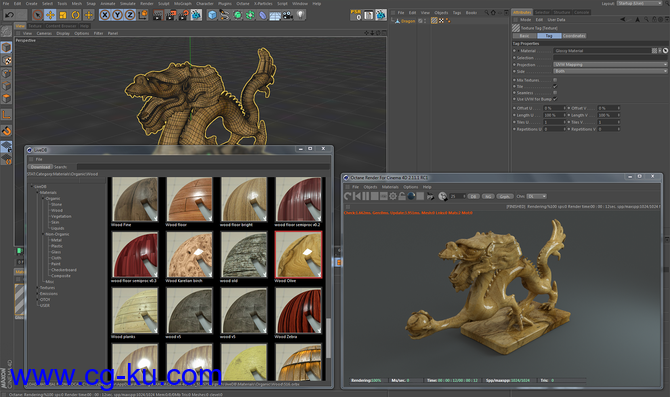Image resolution: width=670 pixels, height=397 pixels.
Task: Expand the Textures node in LiveDB tree
Action: [37, 288]
